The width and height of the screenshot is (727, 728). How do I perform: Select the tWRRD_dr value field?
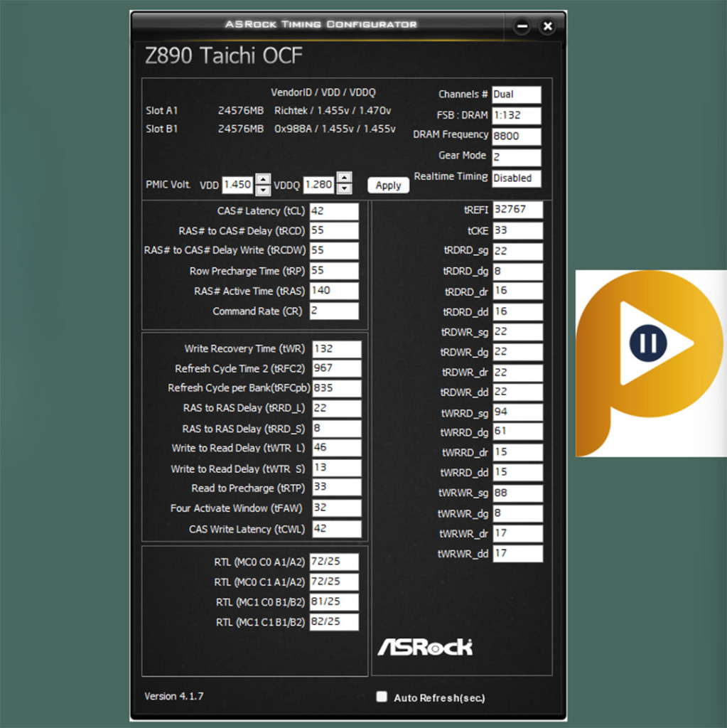coord(517,453)
